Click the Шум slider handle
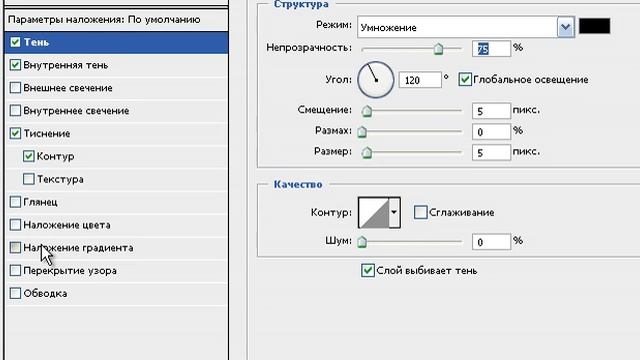Screen dimensions: 640x360 point(362,242)
